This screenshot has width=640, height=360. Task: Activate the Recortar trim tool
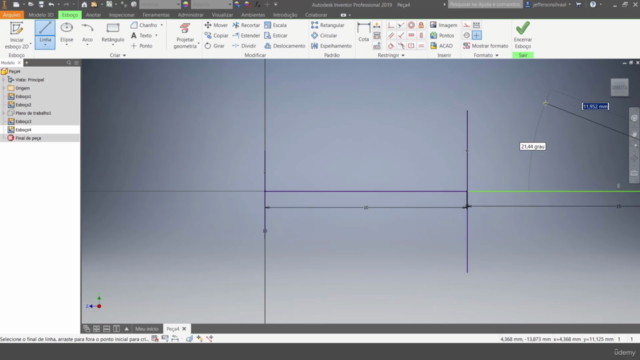[x=246, y=25]
